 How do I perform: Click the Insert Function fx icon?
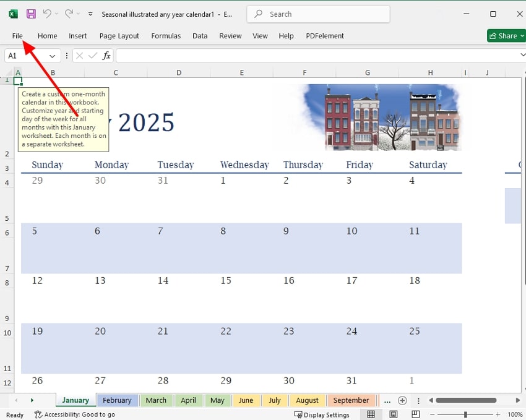[106, 56]
